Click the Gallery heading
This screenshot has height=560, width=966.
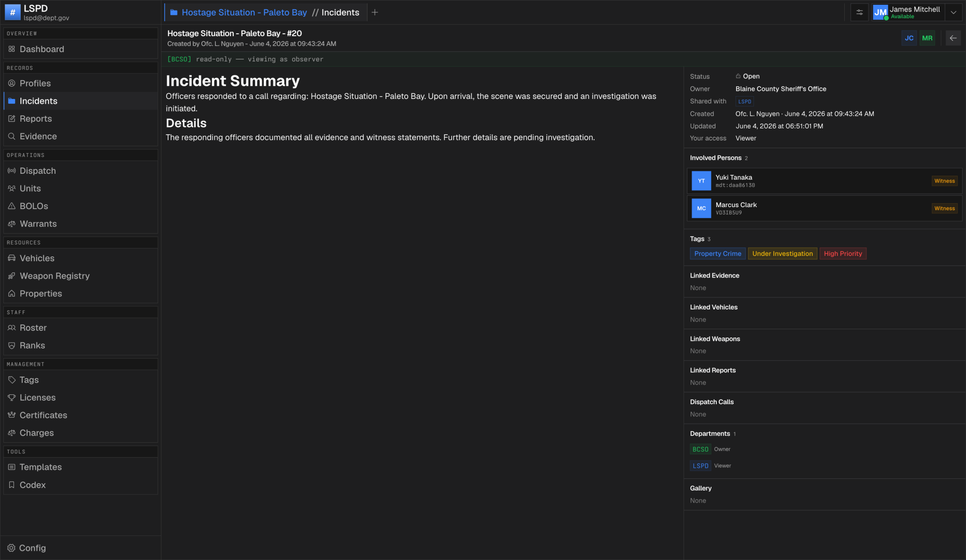tap(700, 488)
